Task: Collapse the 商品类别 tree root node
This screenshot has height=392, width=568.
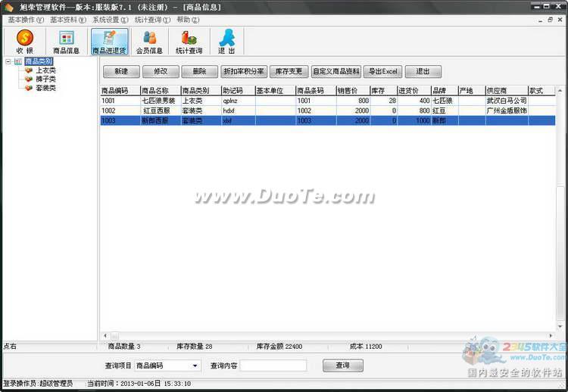Action: [x=8, y=61]
